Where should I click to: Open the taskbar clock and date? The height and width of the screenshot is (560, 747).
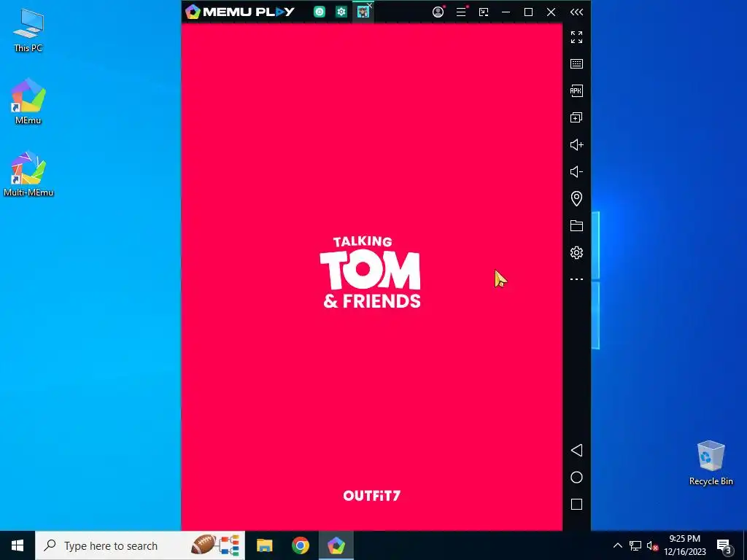point(684,545)
